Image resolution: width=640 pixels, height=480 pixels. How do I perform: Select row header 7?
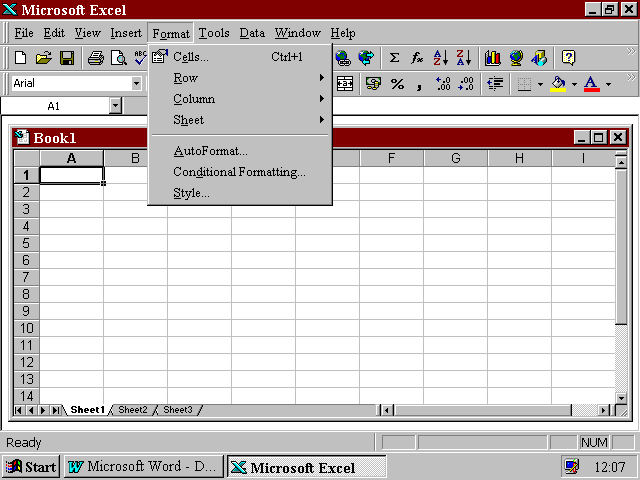(x=26, y=277)
